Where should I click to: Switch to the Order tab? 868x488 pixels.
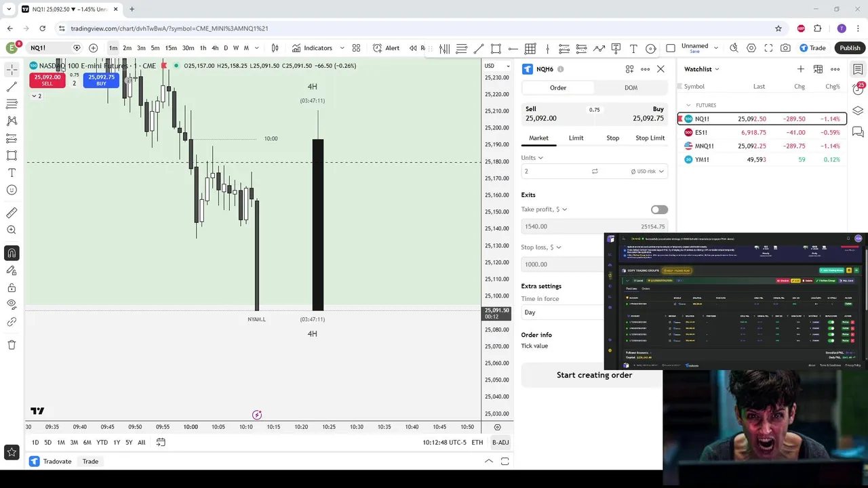557,87
